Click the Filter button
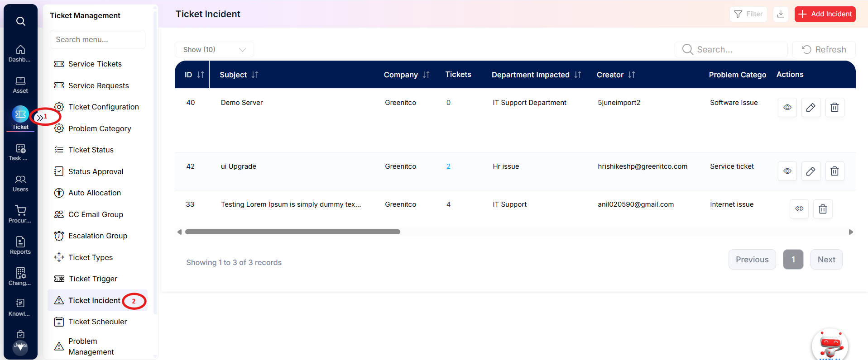Screen dimensions: 868x360 click(748, 14)
